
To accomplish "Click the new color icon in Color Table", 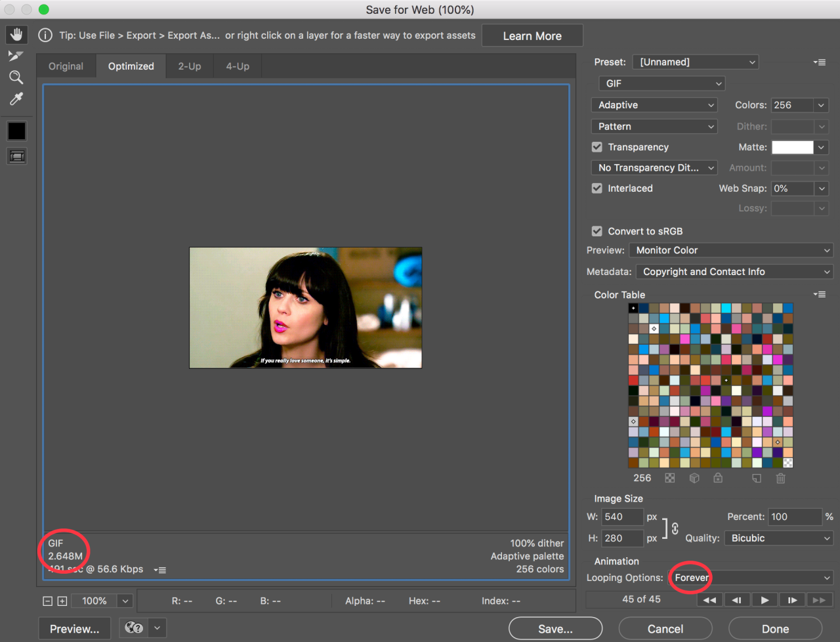I will [757, 479].
